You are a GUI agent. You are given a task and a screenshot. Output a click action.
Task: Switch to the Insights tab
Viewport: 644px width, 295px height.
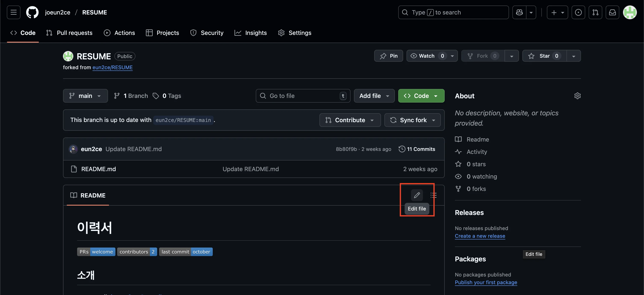251,33
